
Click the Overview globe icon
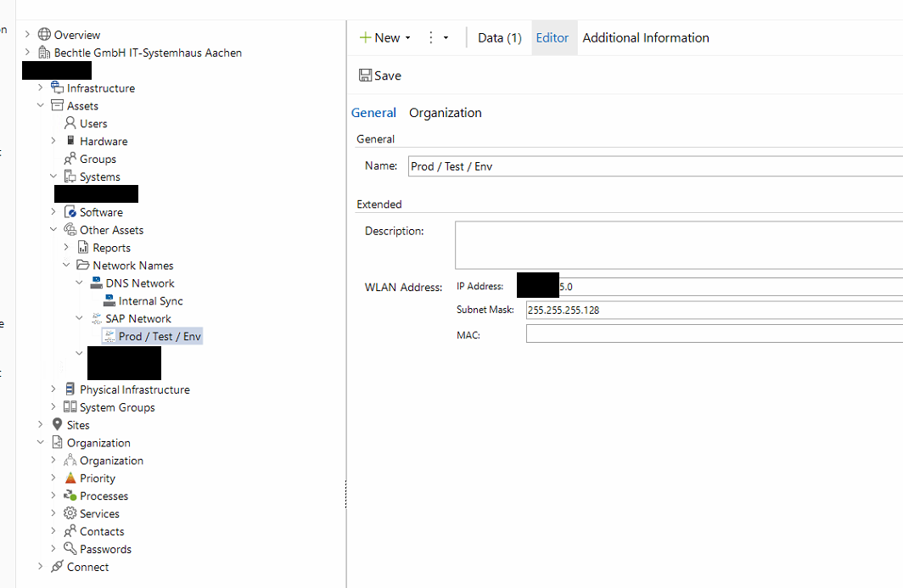[x=44, y=35]
